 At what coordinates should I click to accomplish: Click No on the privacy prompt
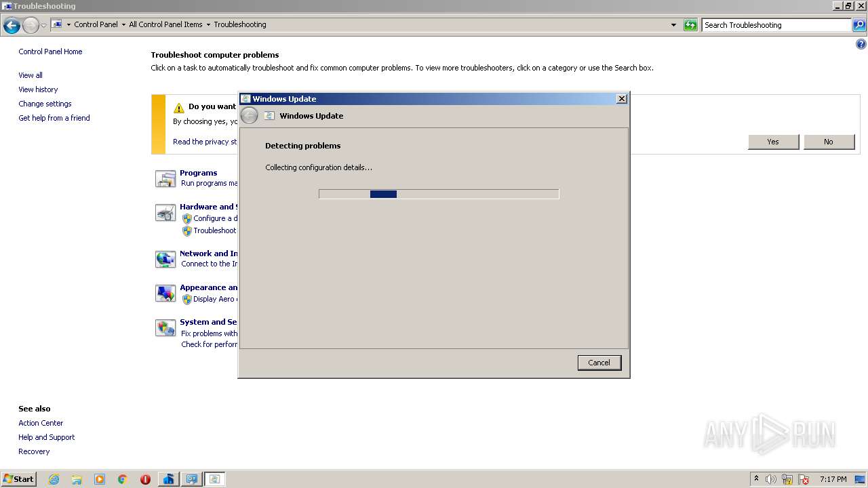pyautogui.click(x=829, y=142)
